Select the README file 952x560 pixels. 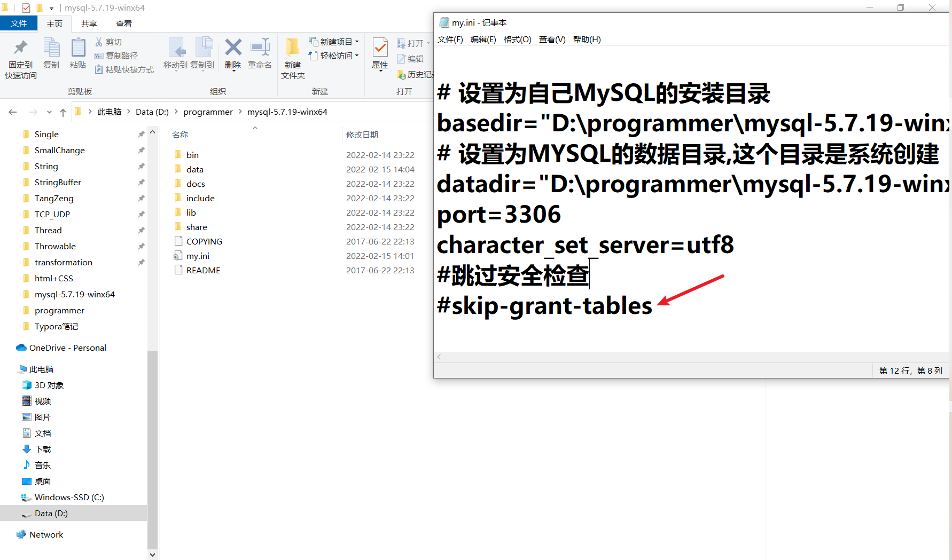[x=203, y=270]
